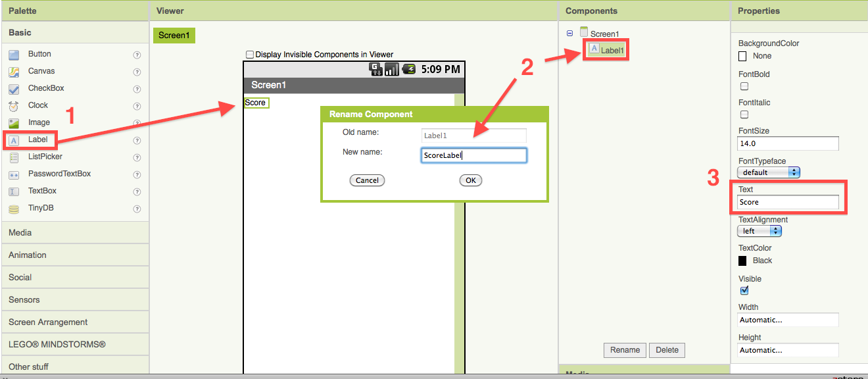
Task: Click the ListPicker component icon
Action: [14, 157]
